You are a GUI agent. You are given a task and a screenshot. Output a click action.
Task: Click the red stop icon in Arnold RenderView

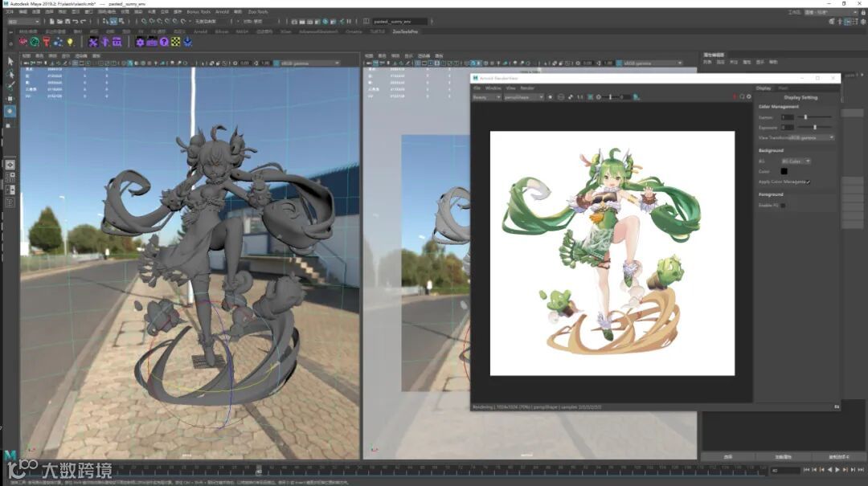click(735, 97)
